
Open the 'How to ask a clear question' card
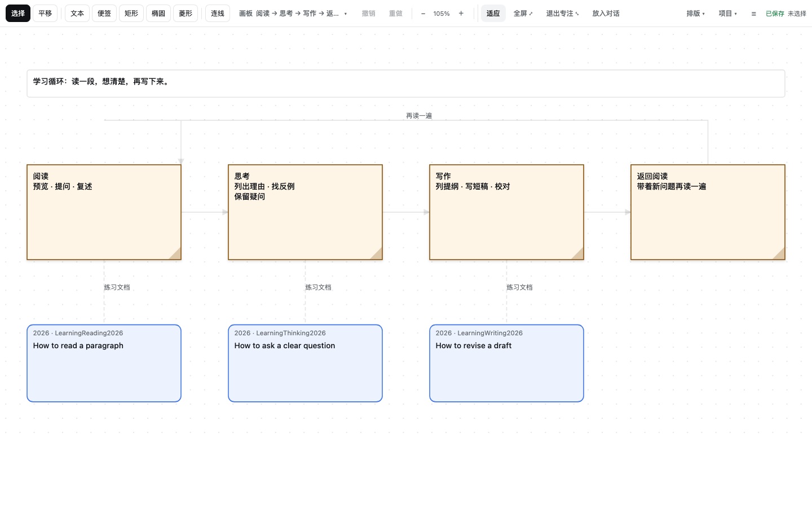tap(305, 364)
